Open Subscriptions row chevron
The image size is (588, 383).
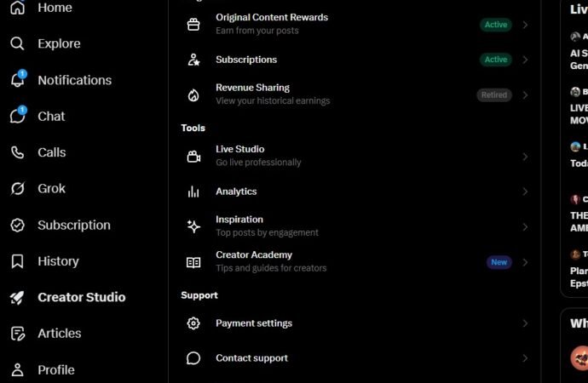[x=525, y=60]
